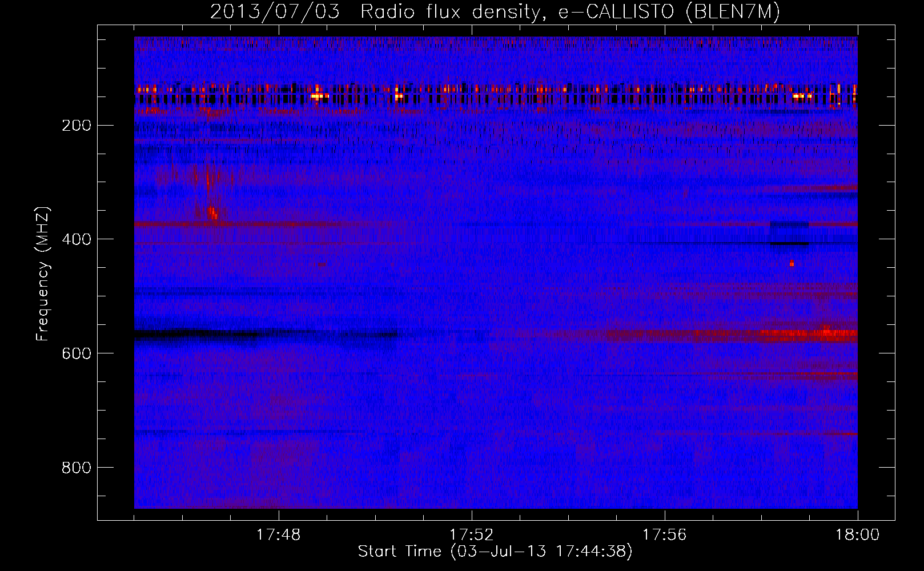
Task: Click the 17:56 time tick label
Action: click(x=665, y=535)
